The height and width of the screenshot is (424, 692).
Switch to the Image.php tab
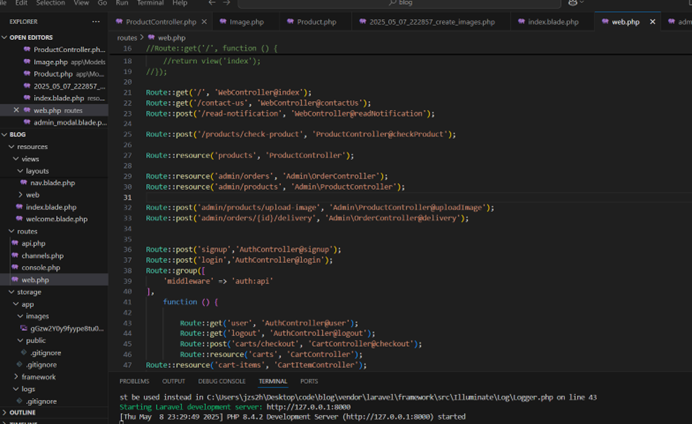246,22
